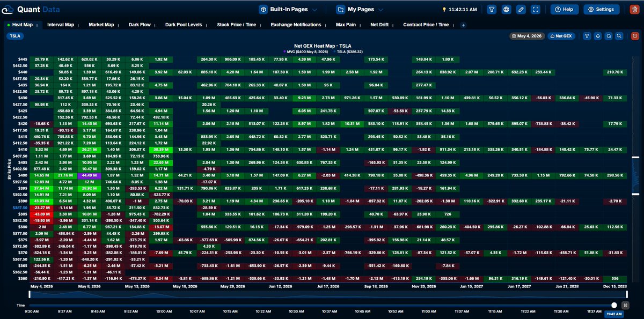Click the strike price range slider on the right edge

636,175
